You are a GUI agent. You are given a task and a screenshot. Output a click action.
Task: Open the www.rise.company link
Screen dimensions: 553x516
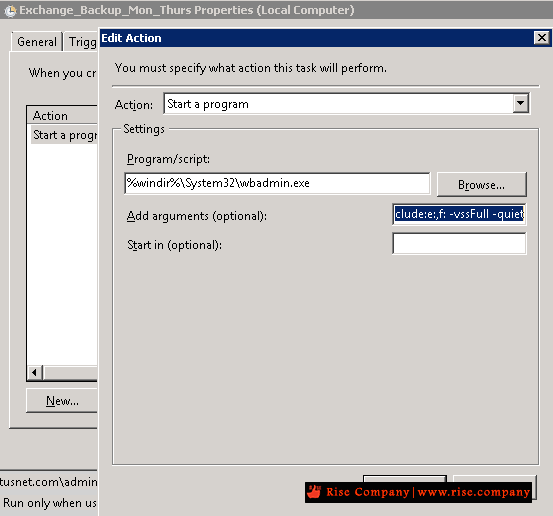click(x=474, y=492)
